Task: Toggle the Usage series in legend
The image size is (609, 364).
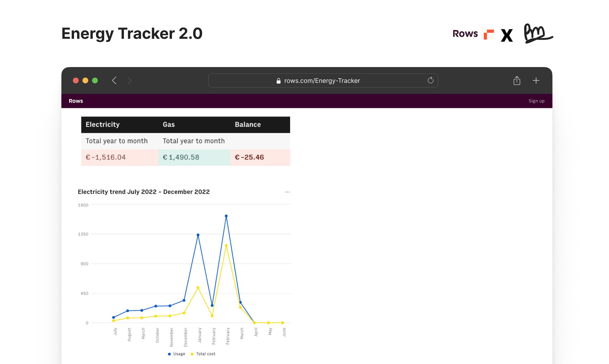Action: (176, 354)
